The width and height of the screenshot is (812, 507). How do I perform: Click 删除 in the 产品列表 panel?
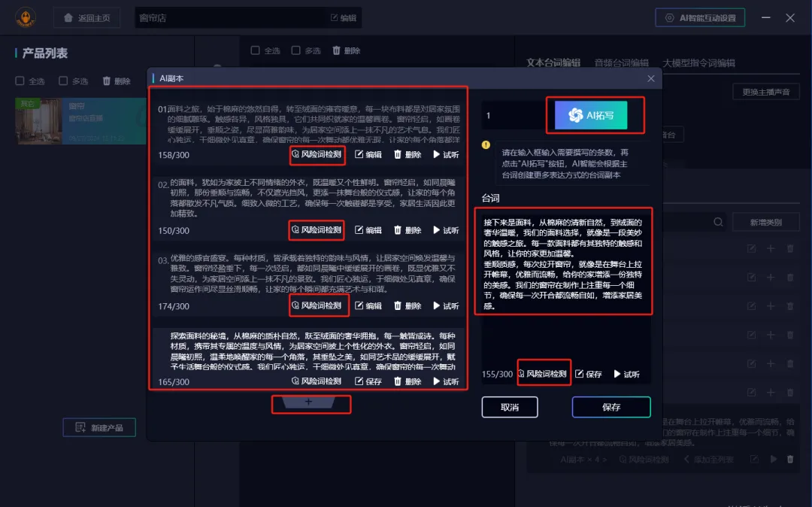click(117, 80)
